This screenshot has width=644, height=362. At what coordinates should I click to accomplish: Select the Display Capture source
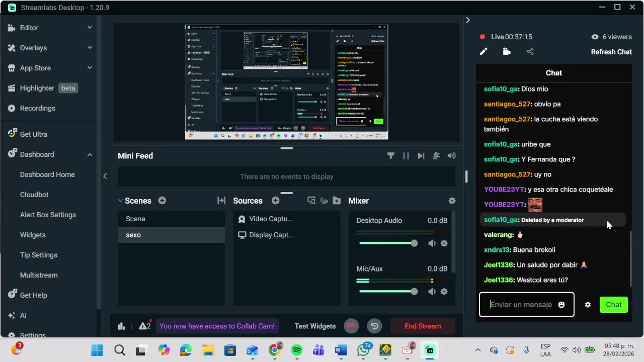[x=287, y=235]
